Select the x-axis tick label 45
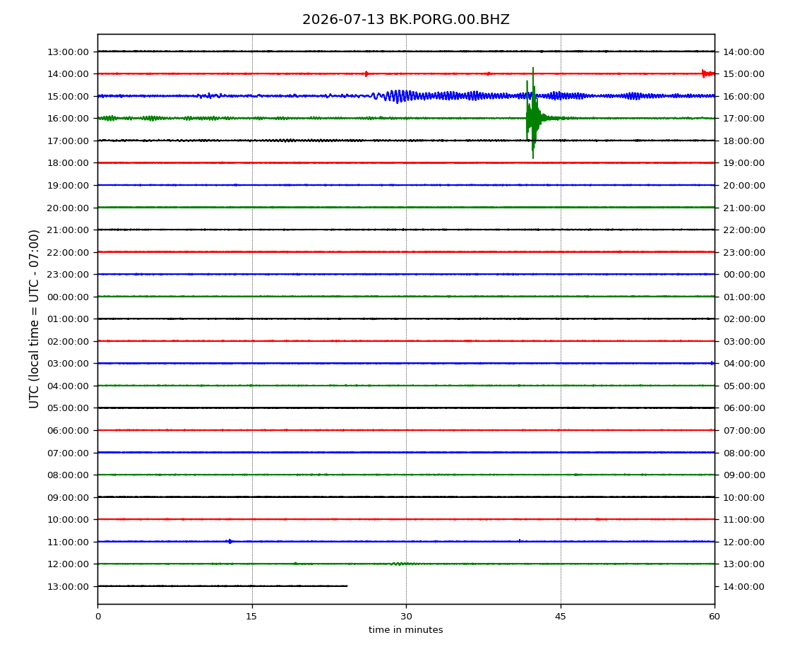 561,616
